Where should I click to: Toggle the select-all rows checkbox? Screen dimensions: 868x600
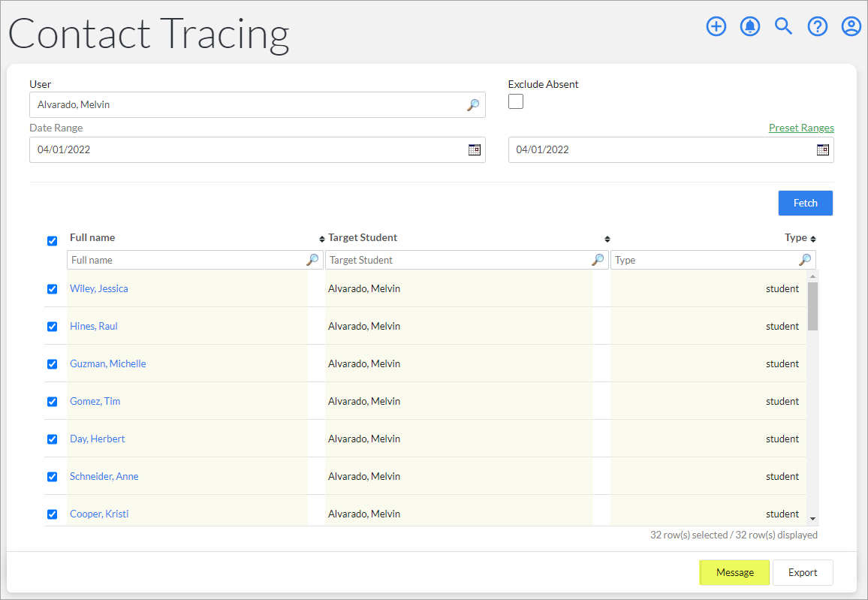[52, 241]
